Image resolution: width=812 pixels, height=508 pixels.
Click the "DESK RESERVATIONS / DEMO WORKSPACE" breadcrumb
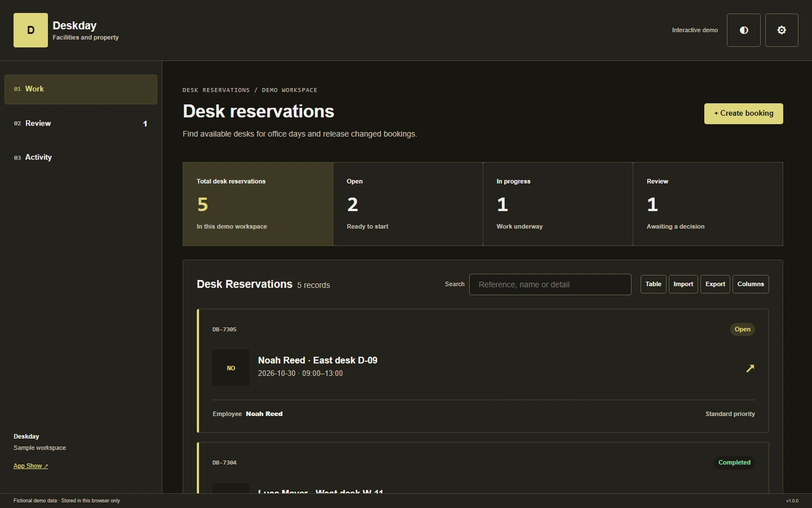click(x=250, y=90)
